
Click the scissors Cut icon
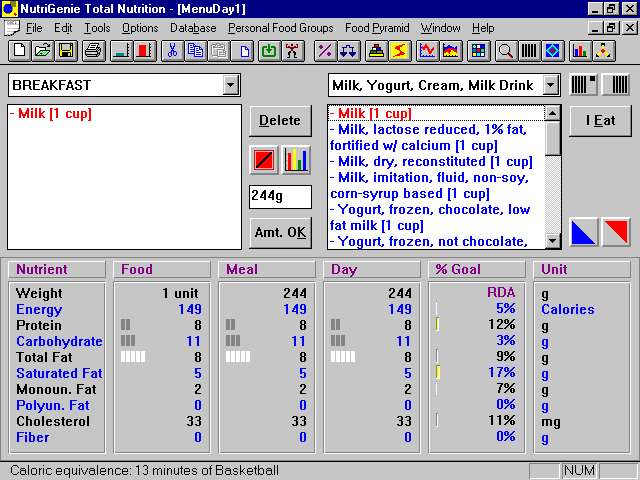point(174,50)
